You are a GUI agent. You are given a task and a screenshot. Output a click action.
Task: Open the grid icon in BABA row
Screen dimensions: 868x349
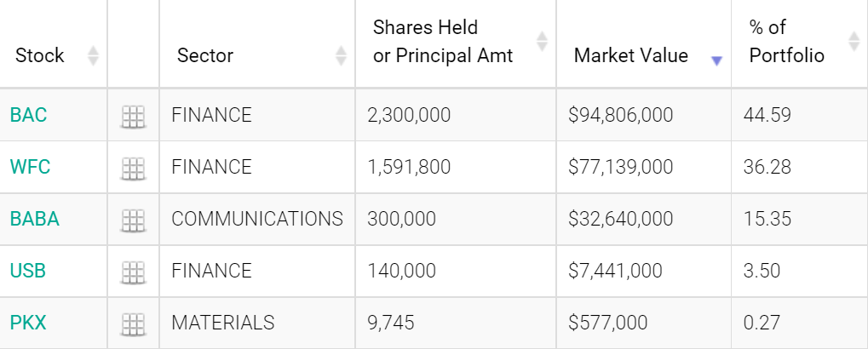point(133,220)
